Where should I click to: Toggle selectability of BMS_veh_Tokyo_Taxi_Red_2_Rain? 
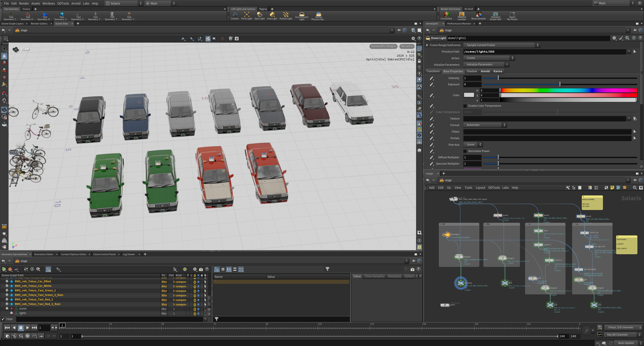click(205, 304)
